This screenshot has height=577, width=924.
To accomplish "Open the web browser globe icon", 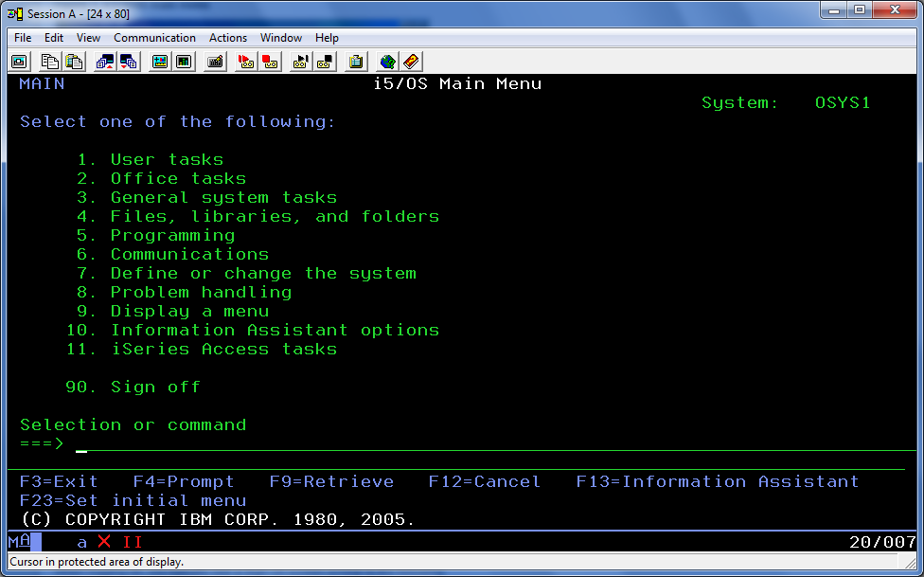I will 386,61.
